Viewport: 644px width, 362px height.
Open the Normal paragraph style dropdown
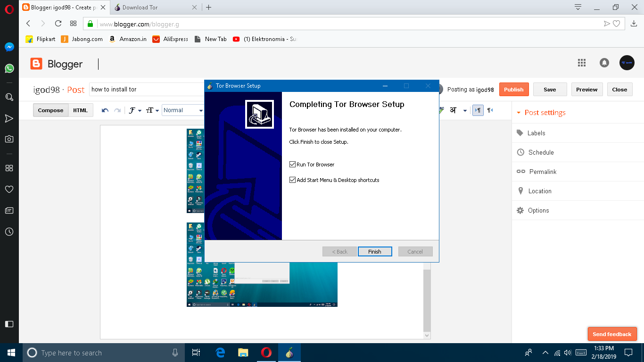click(183, 110)
